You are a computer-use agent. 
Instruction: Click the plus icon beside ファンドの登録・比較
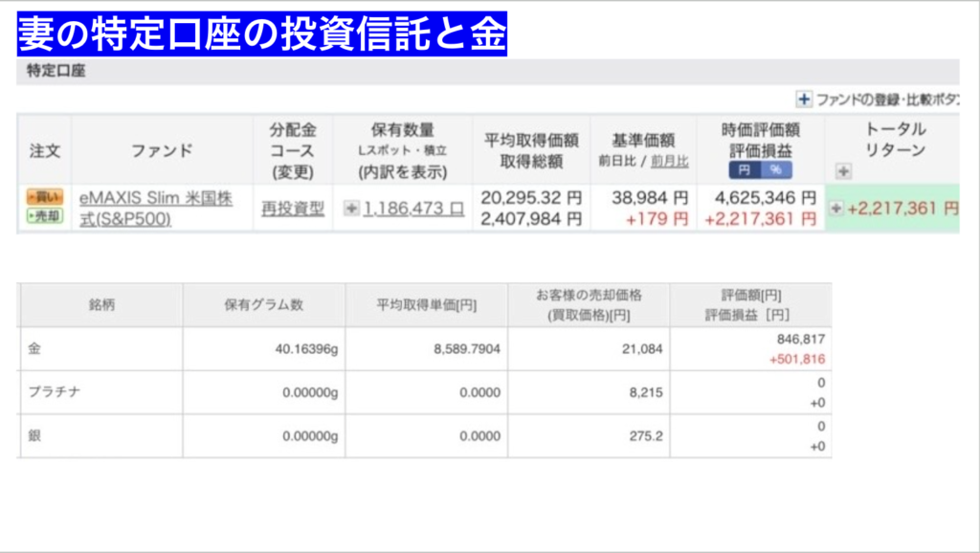coord(804,99)
